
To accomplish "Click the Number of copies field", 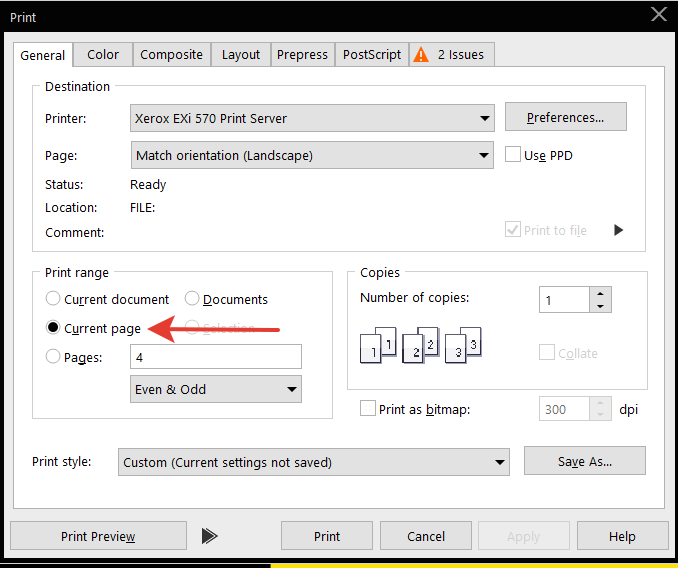I will click(564, 300).
